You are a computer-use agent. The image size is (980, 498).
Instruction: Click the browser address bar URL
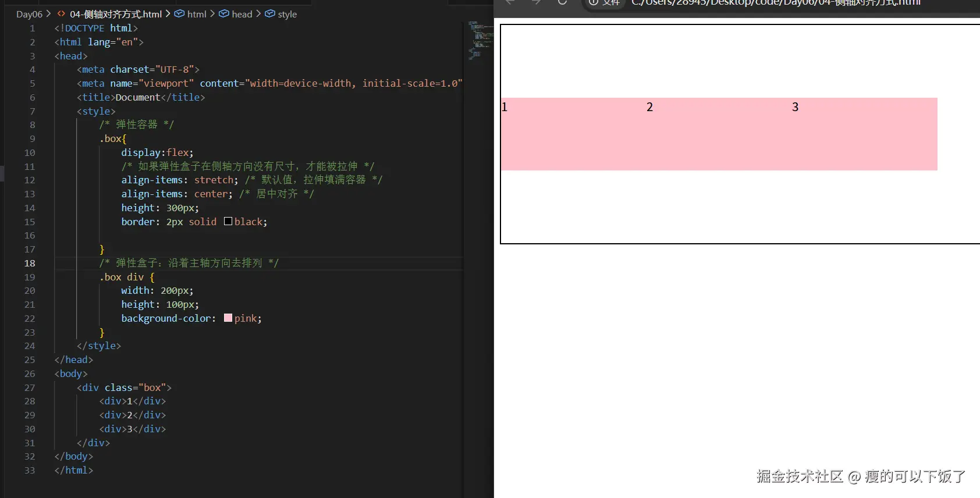[x=776, y=3]
